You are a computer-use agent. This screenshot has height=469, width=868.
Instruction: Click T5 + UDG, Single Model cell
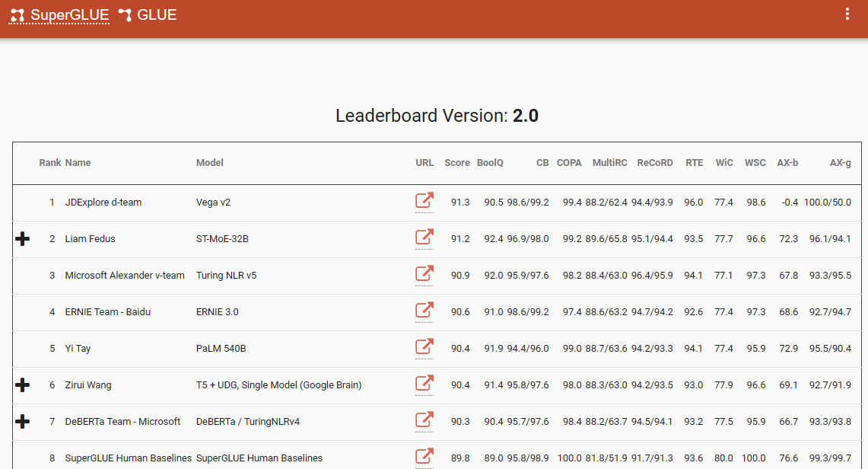point(278,384)
